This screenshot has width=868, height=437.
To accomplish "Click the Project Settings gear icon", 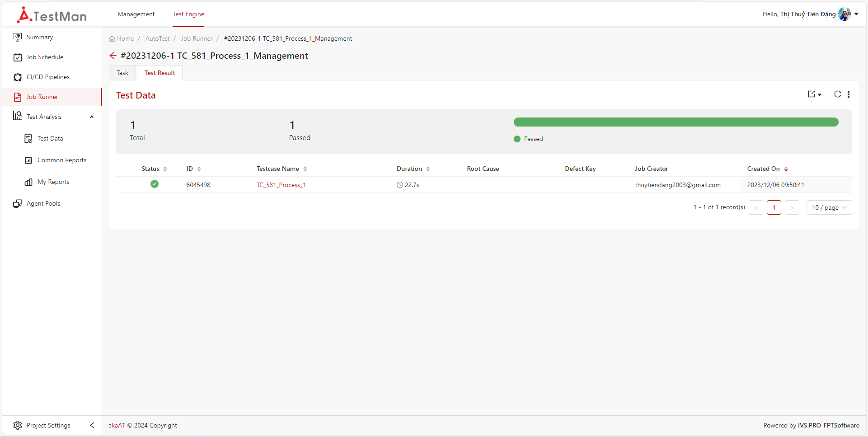I will tap(18, 425).
